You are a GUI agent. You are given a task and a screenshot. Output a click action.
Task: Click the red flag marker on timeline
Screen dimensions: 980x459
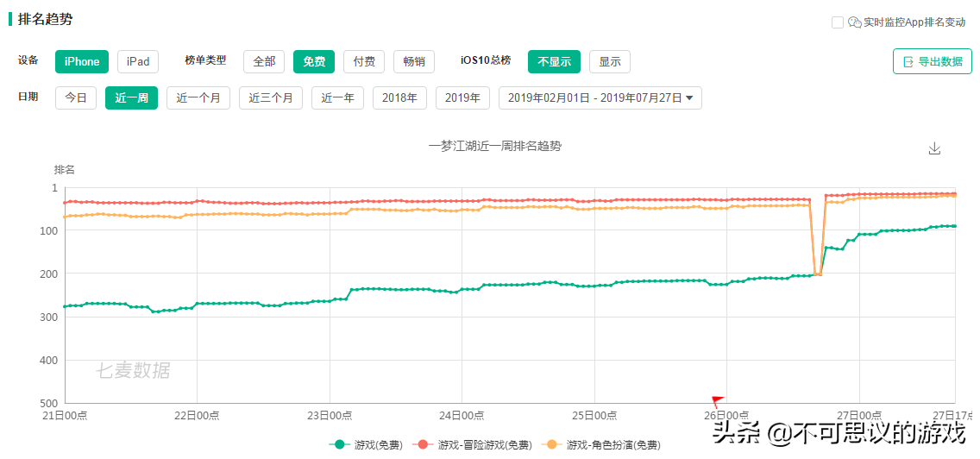717,401
